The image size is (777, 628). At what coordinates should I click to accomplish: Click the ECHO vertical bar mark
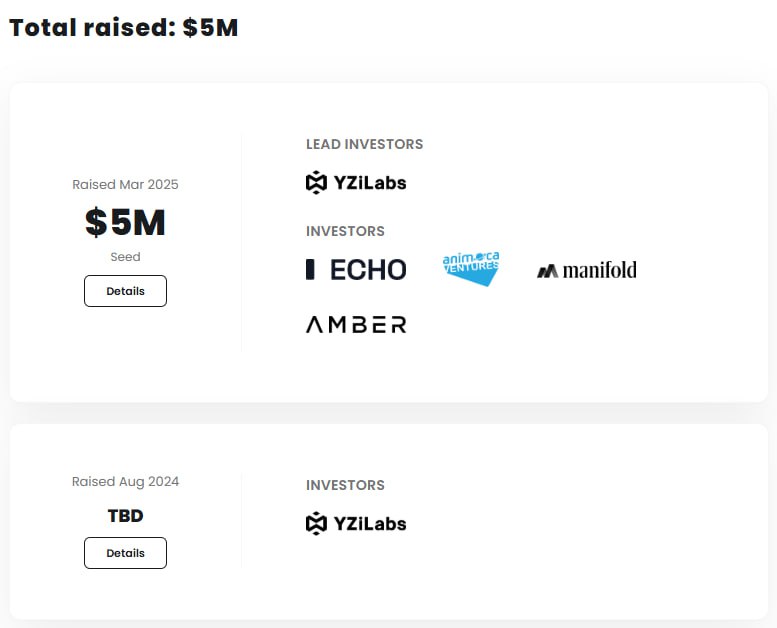point(310,269)
